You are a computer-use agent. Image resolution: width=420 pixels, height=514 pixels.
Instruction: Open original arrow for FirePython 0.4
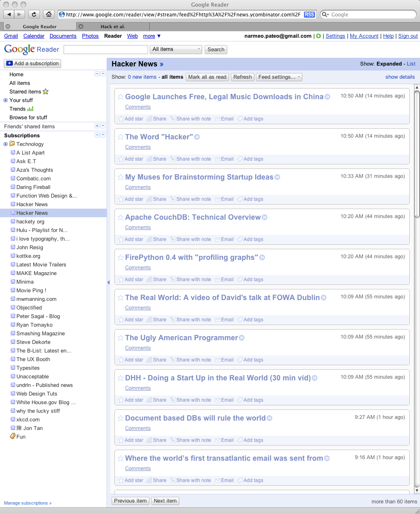click(262, 257)
